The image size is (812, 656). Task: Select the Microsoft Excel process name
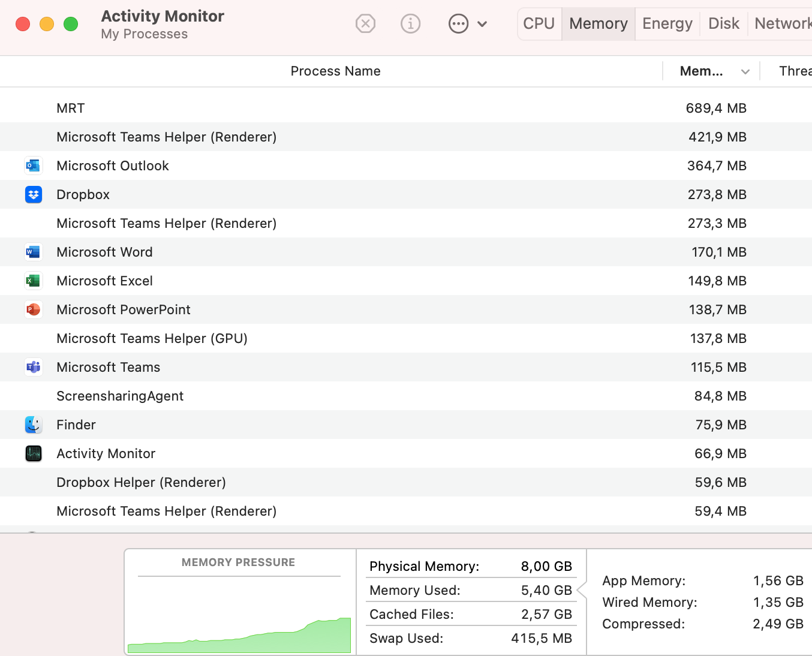point(104,281)
